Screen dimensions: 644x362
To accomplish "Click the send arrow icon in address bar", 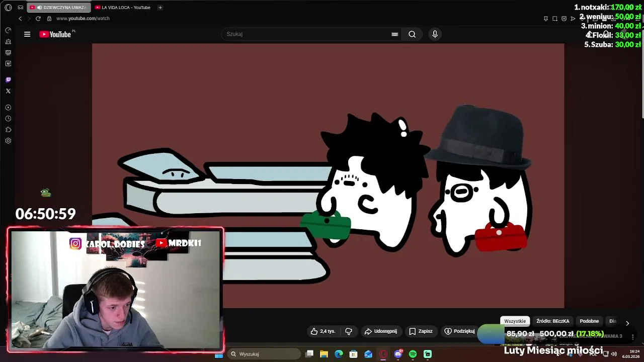I will pos(573,19).
